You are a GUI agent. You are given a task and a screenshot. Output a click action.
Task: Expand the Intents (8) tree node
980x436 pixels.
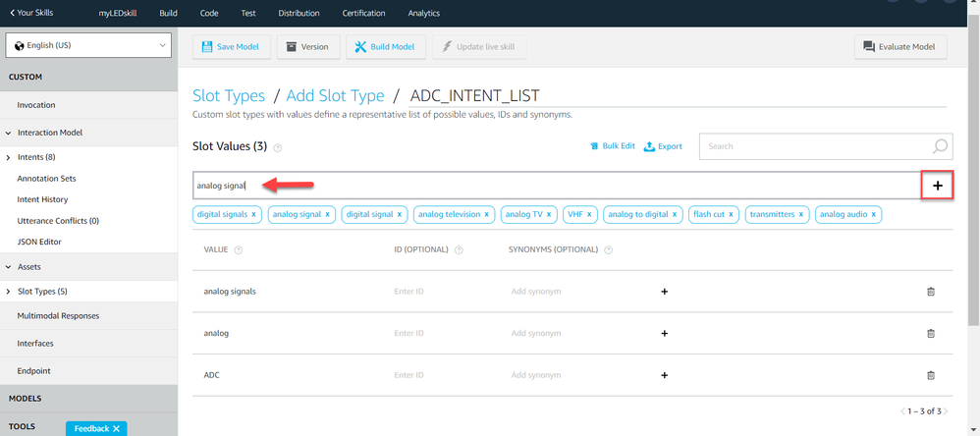coord(9,157)
